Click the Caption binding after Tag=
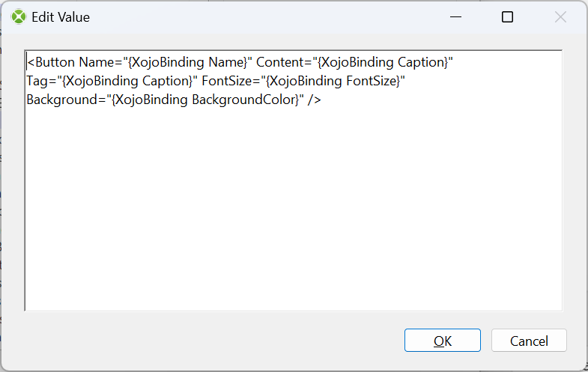 pos(127,81)
